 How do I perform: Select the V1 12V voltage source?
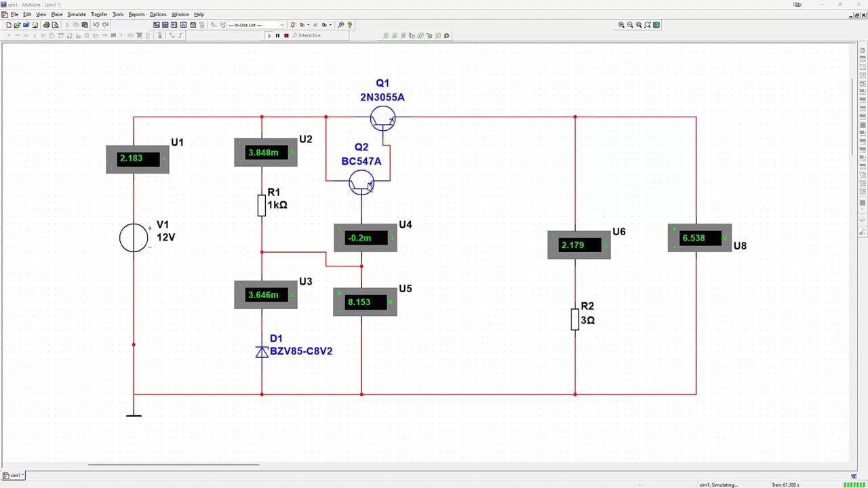134,238
